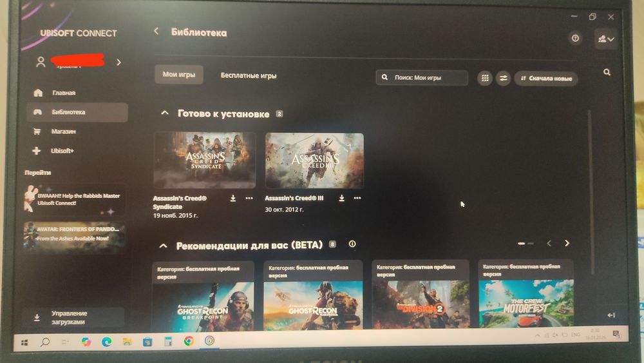This screenshot has height=363, width=644.
Task: Open more options for Assassin's Creed III
Action: (357, 198)
